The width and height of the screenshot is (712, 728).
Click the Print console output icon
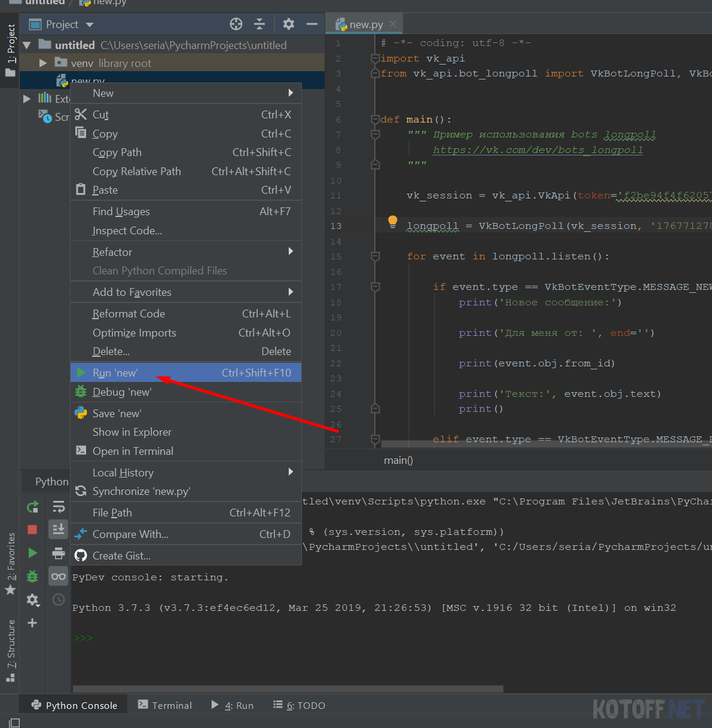[x=59, y=553]
